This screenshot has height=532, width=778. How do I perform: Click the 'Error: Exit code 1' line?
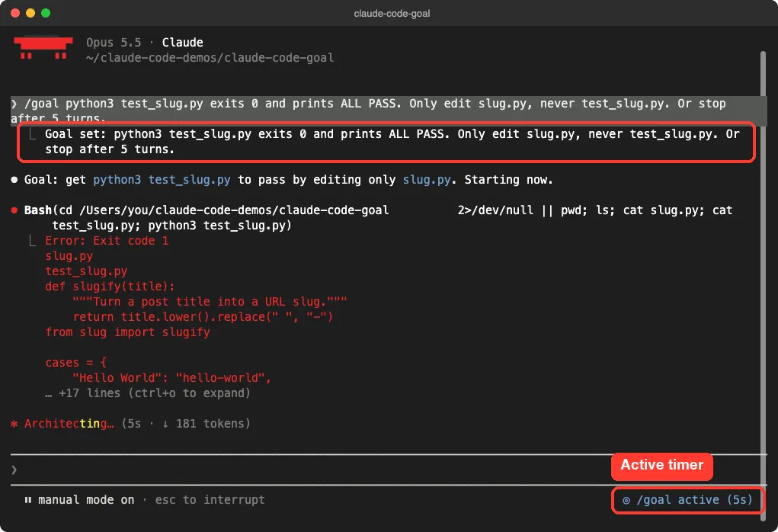point(107,241)
